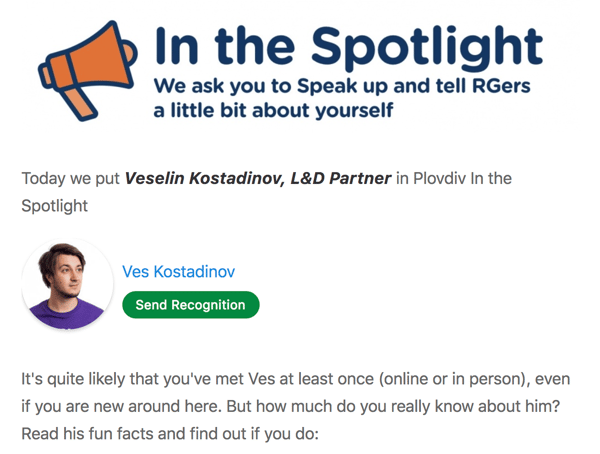This screenshot has height=454, width=600.
Task: Click the "Today we put" intro text
Action: pos(71,179)
